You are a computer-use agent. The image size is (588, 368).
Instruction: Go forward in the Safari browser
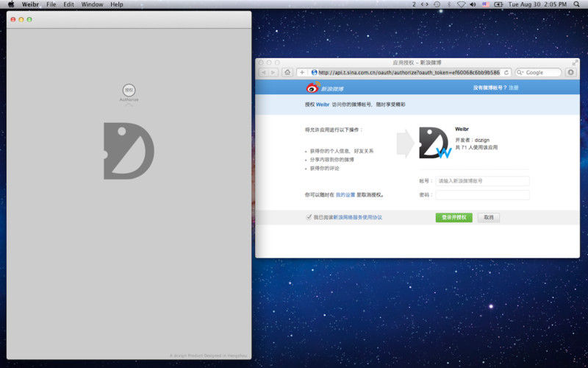(x=273, y=72)
